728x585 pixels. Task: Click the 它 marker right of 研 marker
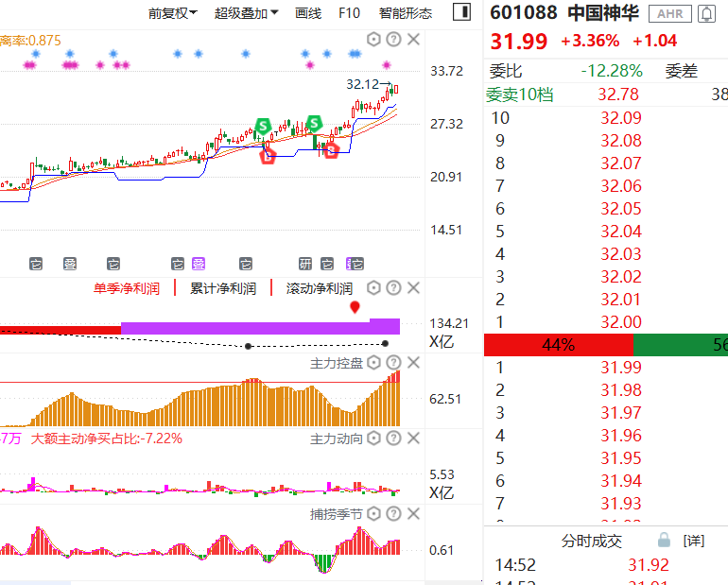[327, 264]
